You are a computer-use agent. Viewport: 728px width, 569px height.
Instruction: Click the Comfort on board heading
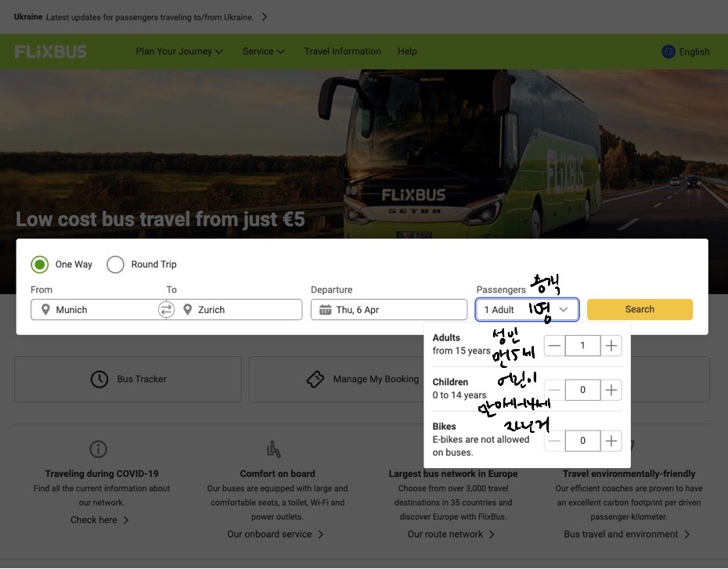tap(277, 474)
